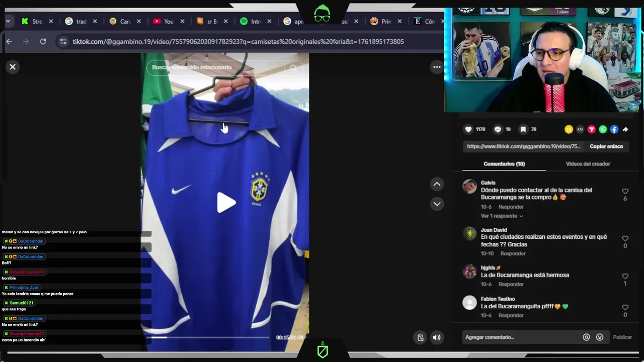Go back in browser history

9,41
